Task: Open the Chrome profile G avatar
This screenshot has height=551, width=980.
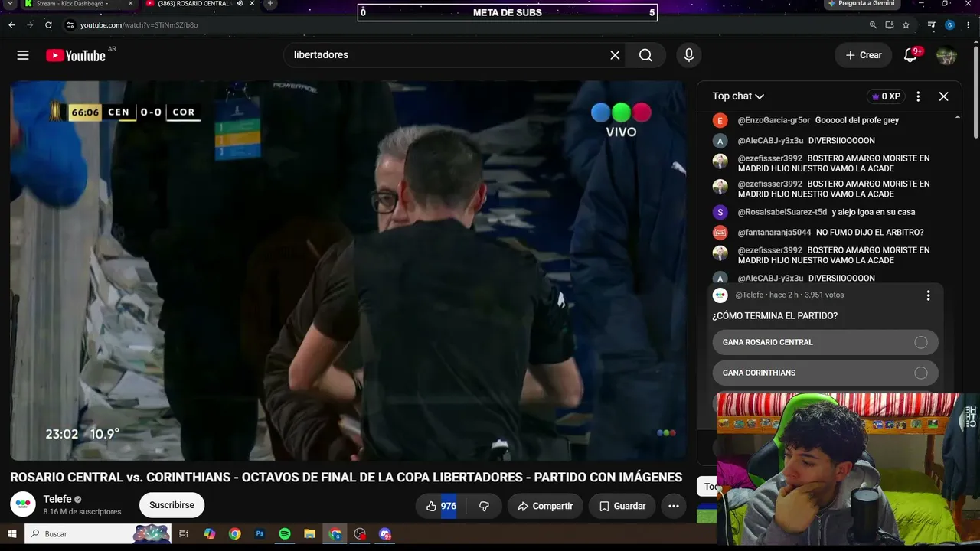Action: (950, 25)
